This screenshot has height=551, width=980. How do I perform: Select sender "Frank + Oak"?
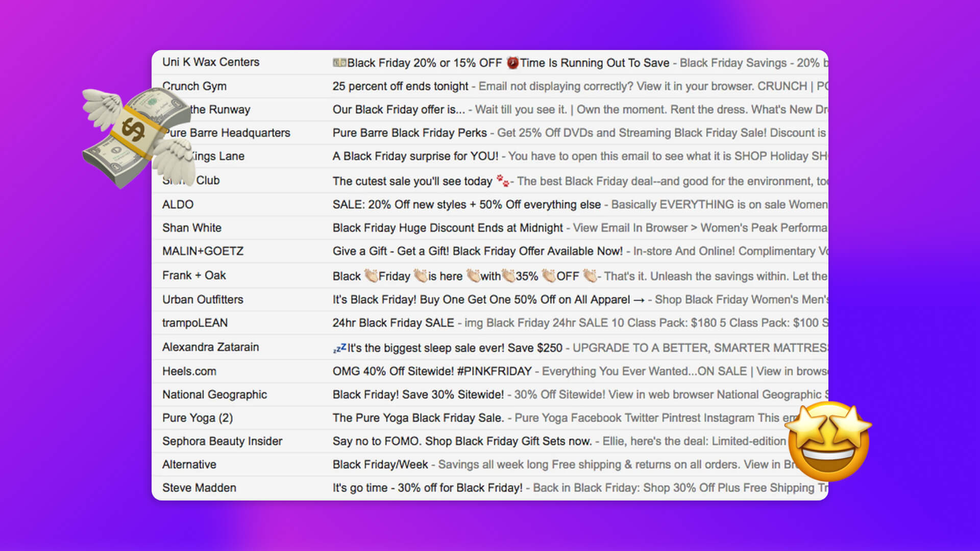click(x=194, y=275)
